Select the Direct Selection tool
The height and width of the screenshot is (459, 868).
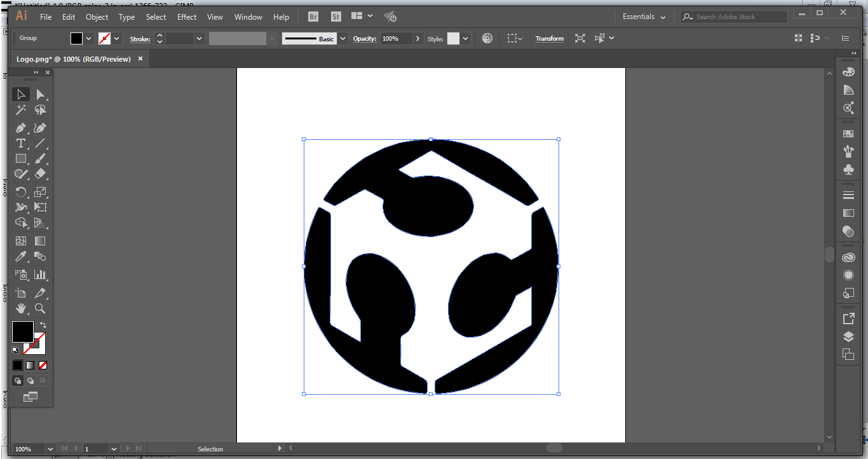click(40, 94)
